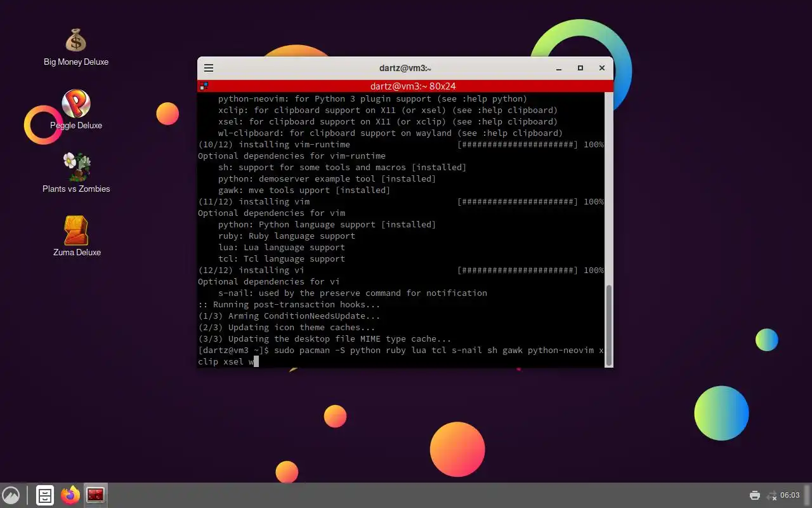Click the 'ruby: Ruby language support' line
This screenshot has height=508, width=812.
[287, 236]
